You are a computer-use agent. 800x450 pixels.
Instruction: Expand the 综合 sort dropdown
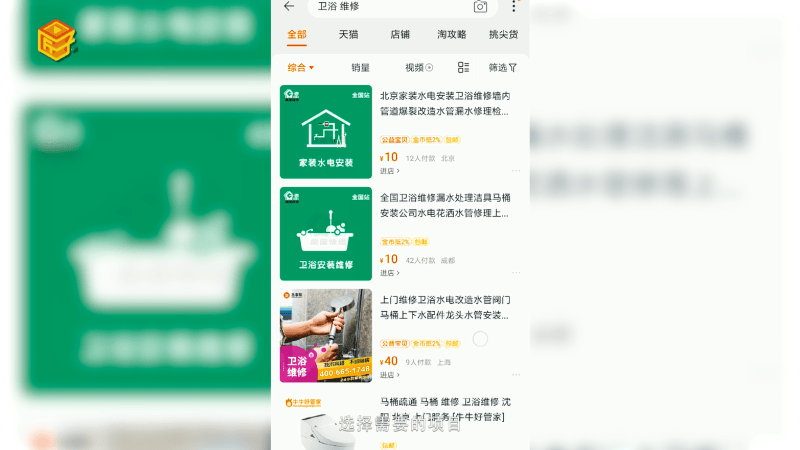[301, 67]
